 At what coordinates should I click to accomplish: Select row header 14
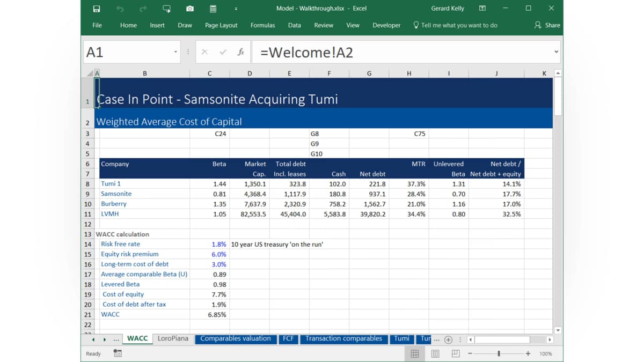pyautogui.click(x=87, y=244)
